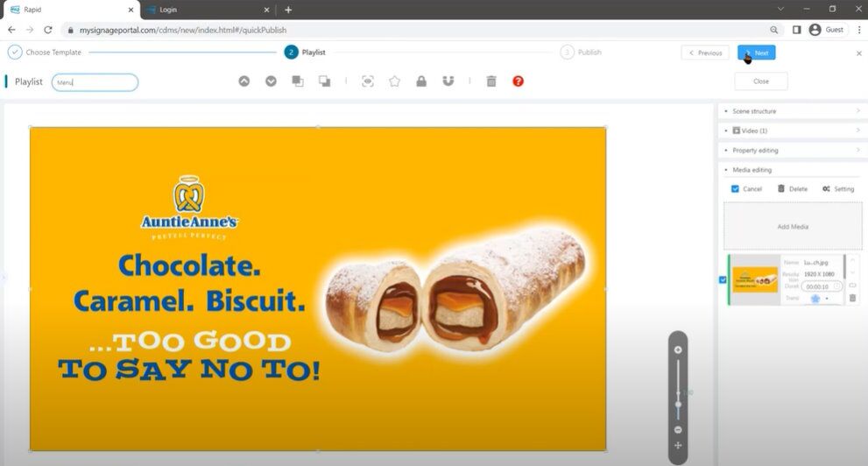Go back with the browser back arrow

click(x=11, y=30)
